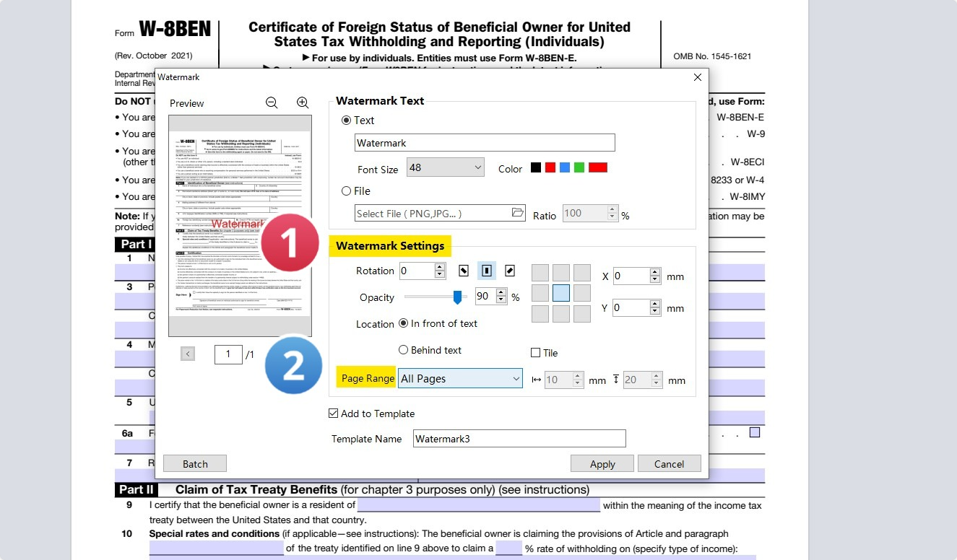
Task: Apply the watermark settings
Action: (602, 463)
